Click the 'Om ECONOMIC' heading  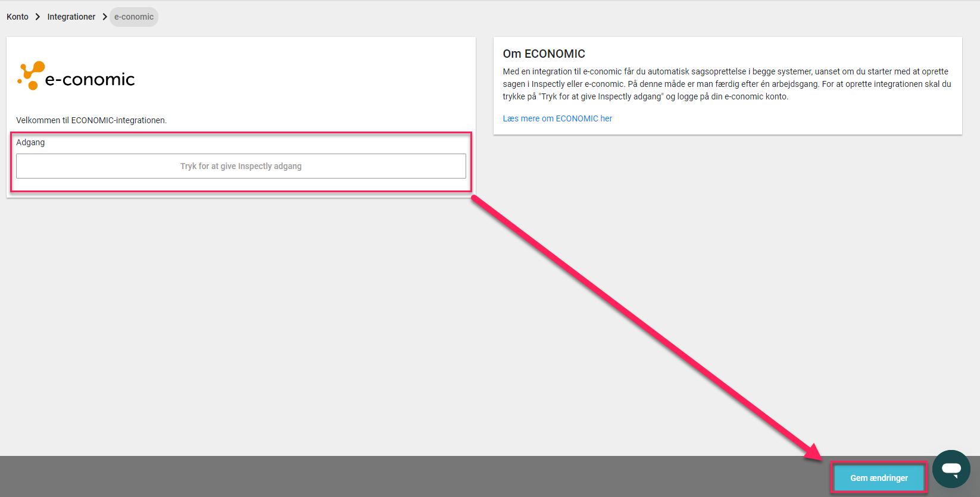(x=544, y=54)
